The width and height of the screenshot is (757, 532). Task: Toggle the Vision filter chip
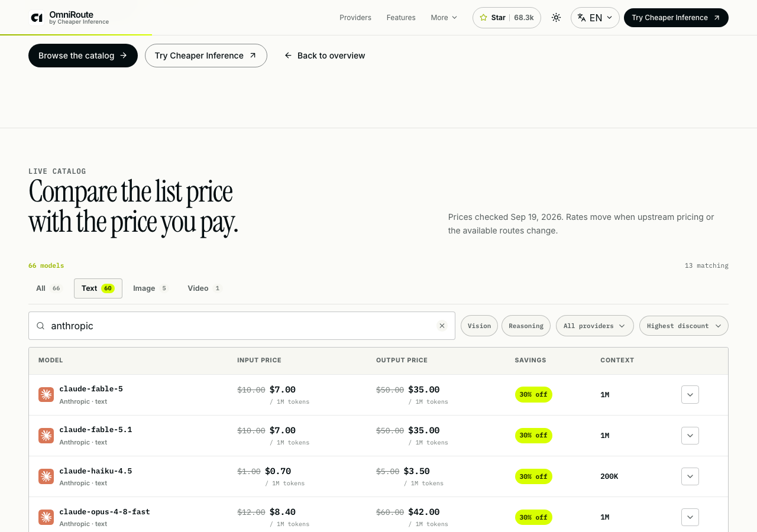[479, 326]
